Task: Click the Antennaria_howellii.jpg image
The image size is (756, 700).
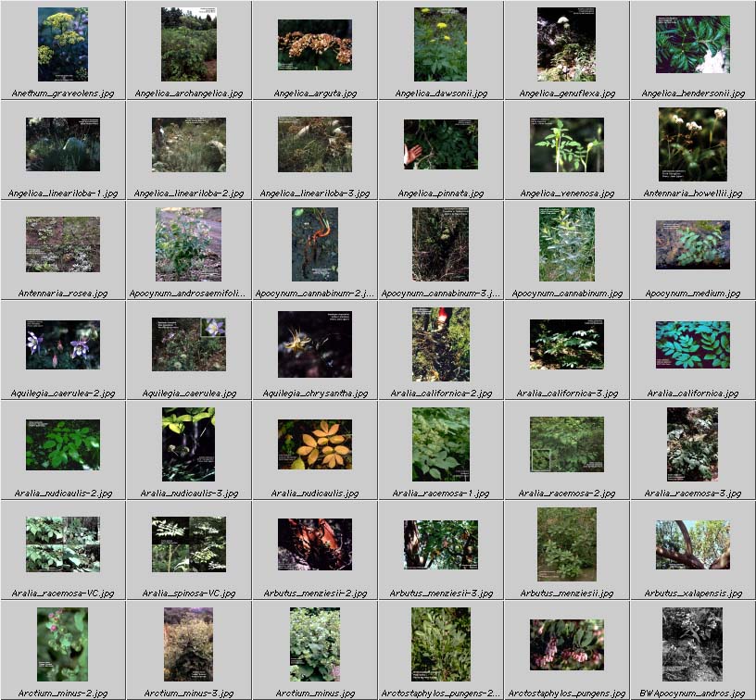Action: click(692, 144)
